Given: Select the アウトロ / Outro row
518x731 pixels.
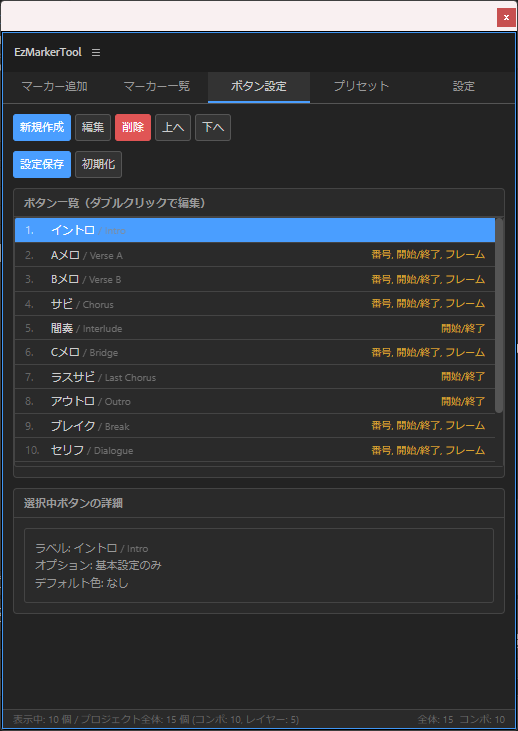Looking at the screenshot, I should pos(255,401).
